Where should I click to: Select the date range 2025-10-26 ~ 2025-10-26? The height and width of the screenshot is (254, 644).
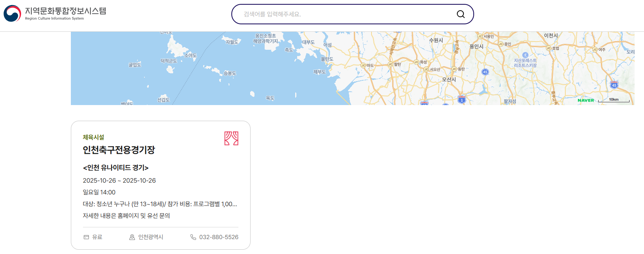119,181
